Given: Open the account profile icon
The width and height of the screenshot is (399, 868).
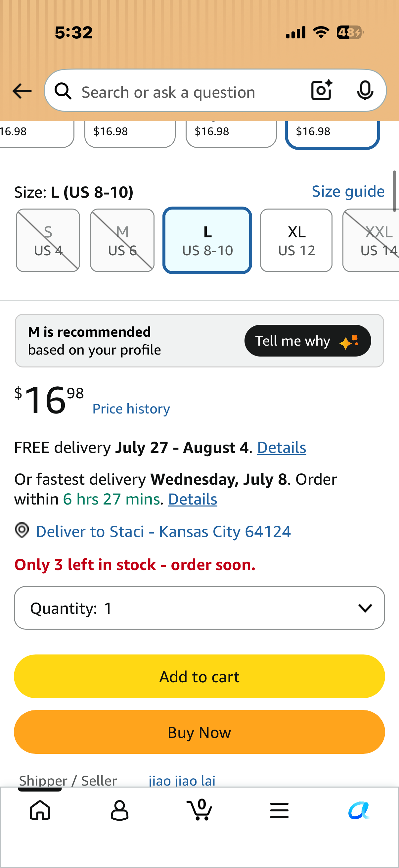Looking at the screenshot, I should (x=119, y=810).
